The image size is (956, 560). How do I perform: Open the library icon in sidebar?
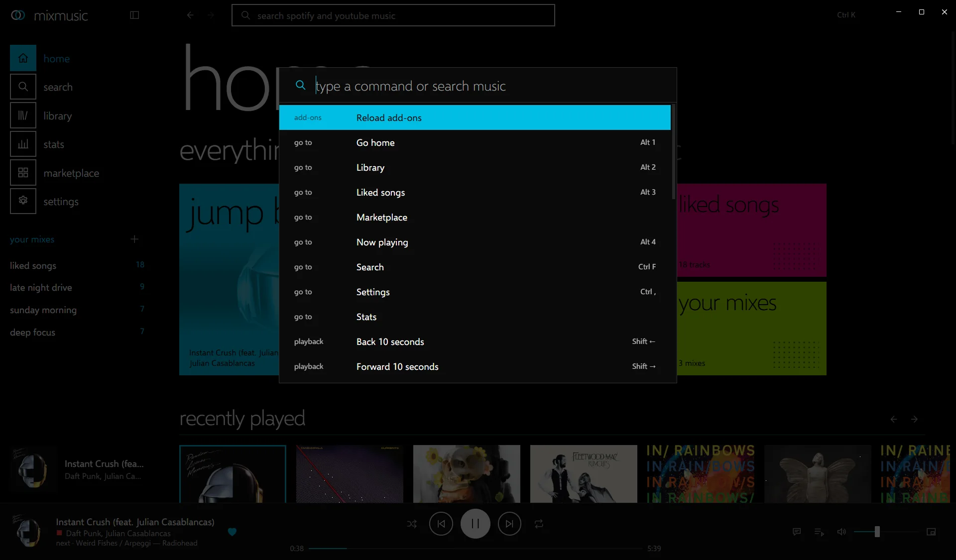pyautogui.click(x=23, y=115)
